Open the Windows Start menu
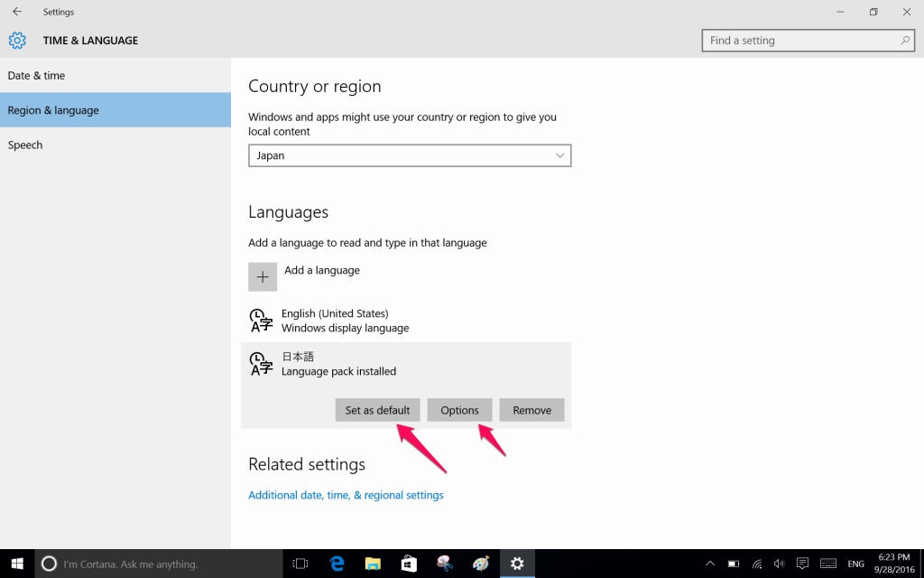This screenshot has width=924, height=578. click(x=17, y=564)
